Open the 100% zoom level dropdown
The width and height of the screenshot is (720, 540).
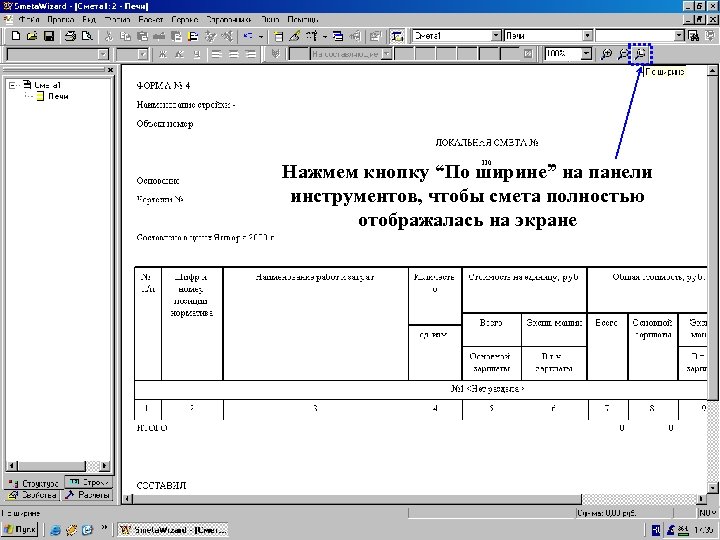point(586,54)
